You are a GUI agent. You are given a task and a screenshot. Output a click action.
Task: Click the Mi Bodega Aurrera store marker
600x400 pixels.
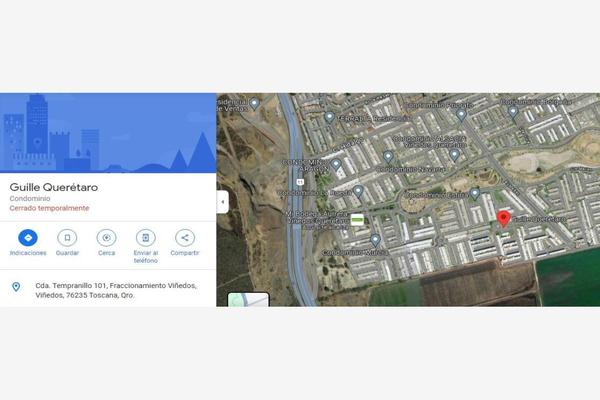coord(357,220)
